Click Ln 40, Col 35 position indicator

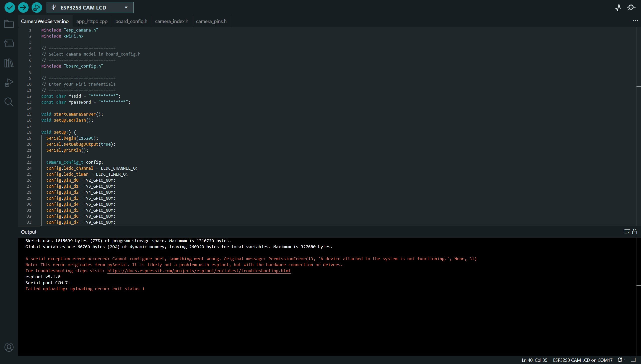pos(534,360)
